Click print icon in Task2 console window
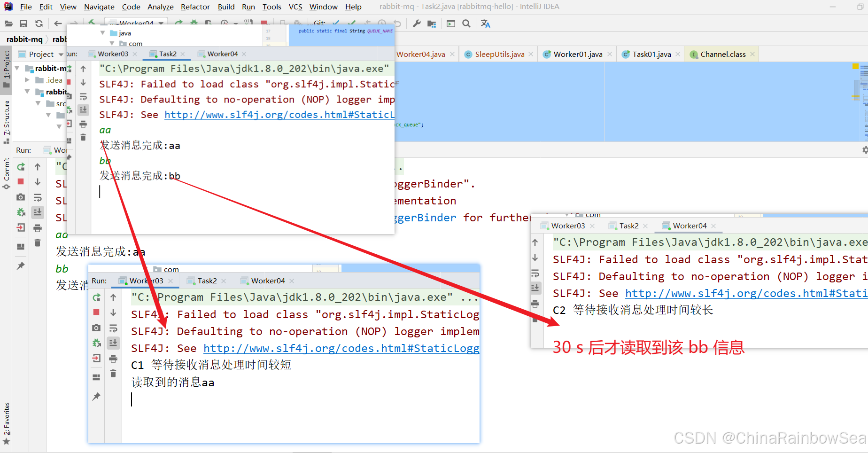The width and height of the screenshot is (868, 453). 83,124
